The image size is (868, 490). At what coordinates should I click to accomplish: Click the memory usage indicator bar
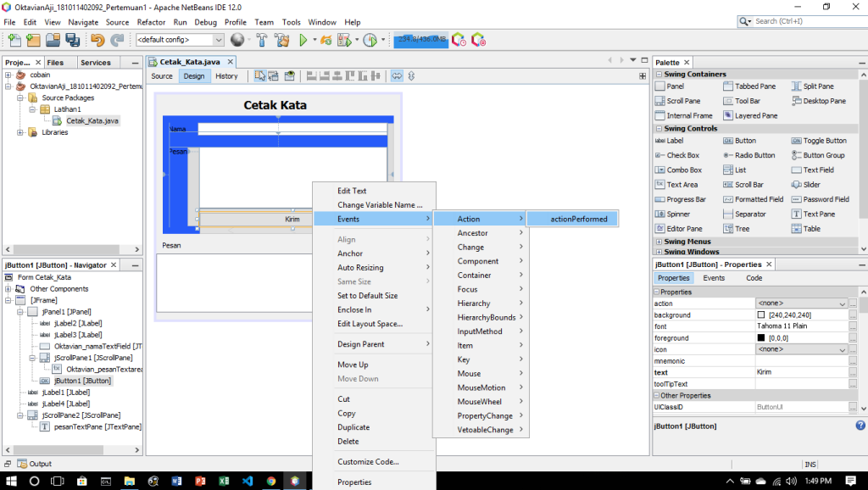click(420, 40)
